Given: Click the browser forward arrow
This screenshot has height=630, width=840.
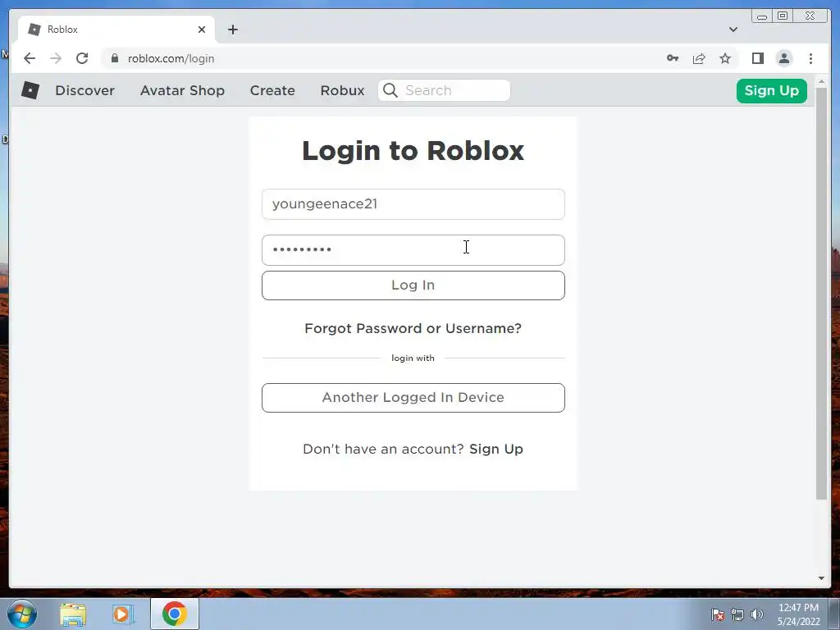Looking at the screenshot, I should click(x=56, y=58).
